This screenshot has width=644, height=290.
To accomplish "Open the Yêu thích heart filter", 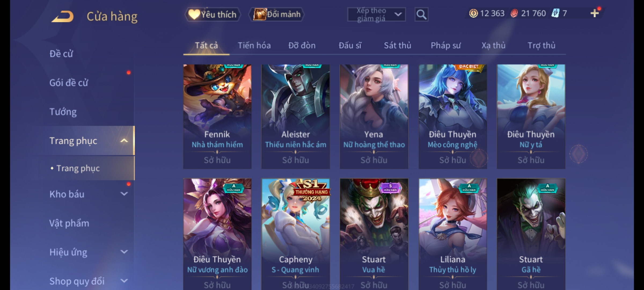I will pyautogui.click(x=213, y=15).
